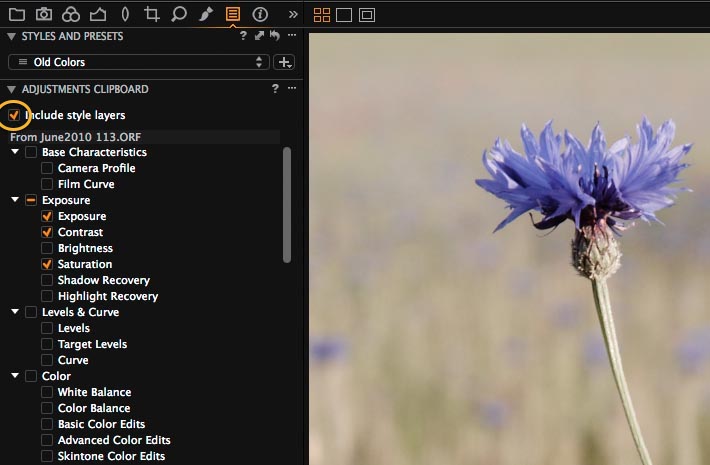Screen dimensions: 710x465
Task: Open help for Styles and Presets
Action: pyautogui.click(x=243, y=35)
